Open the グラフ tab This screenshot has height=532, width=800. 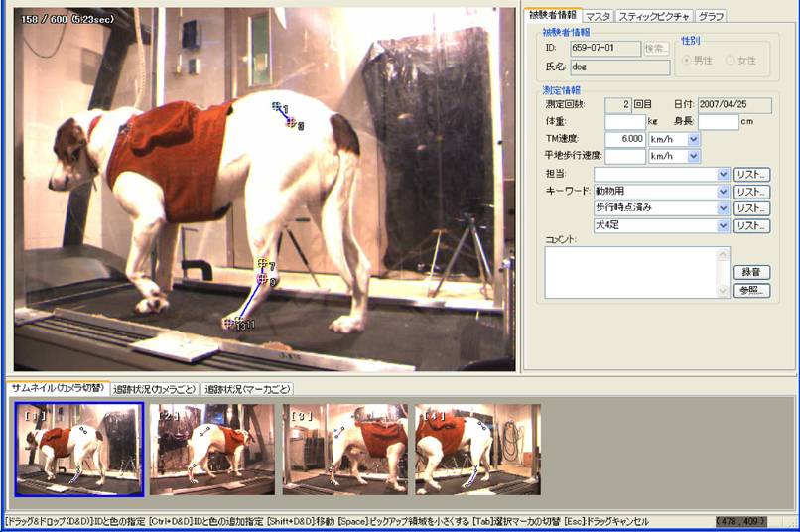pos(711,16)
